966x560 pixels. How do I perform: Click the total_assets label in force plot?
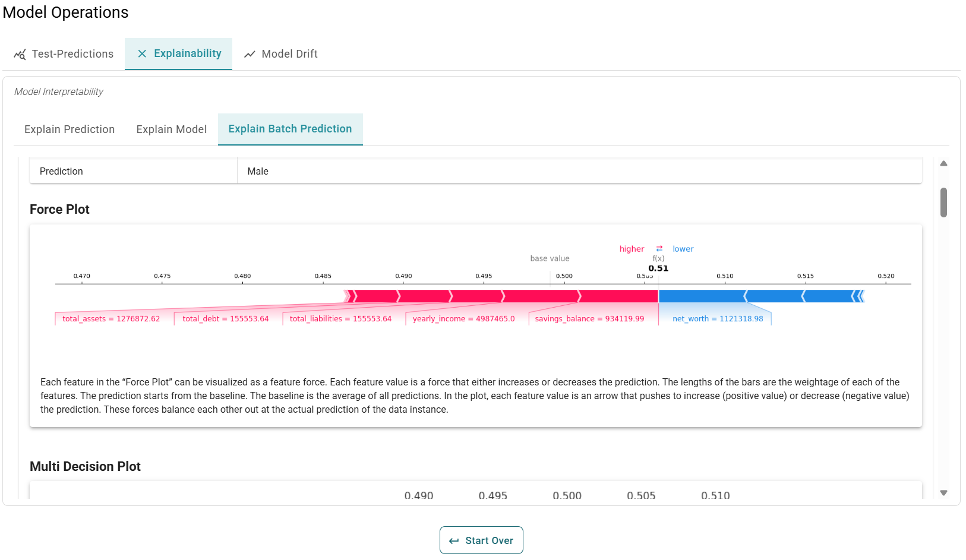click(111, 319)
